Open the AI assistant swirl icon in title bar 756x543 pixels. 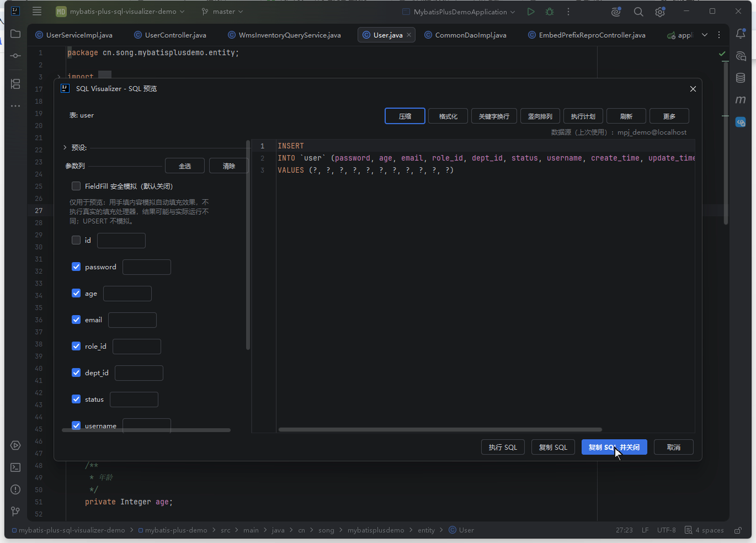[x=616, y=12]
